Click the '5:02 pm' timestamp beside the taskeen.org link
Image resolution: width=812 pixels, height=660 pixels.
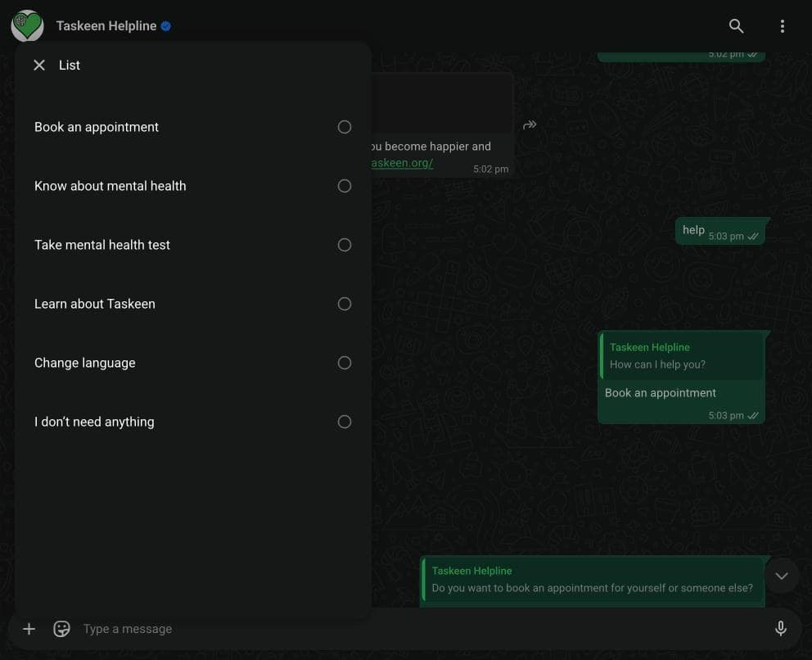click(490, 169)
